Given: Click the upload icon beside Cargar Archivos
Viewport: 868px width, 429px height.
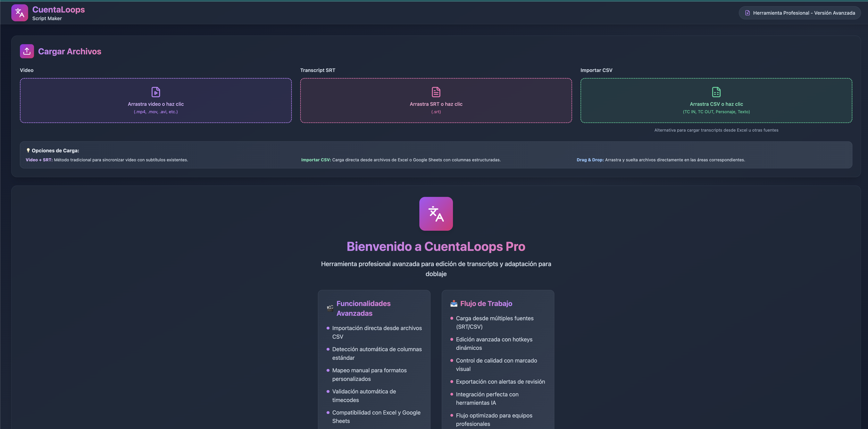Looking at the screenshot, I should (x=27, y=51).
